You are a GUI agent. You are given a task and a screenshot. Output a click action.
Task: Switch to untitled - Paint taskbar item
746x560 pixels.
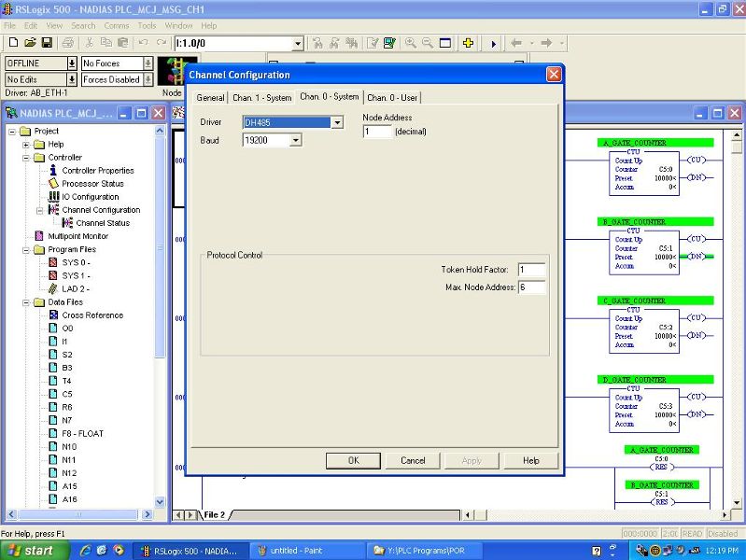pyautogui.click(x=307, y=551)
